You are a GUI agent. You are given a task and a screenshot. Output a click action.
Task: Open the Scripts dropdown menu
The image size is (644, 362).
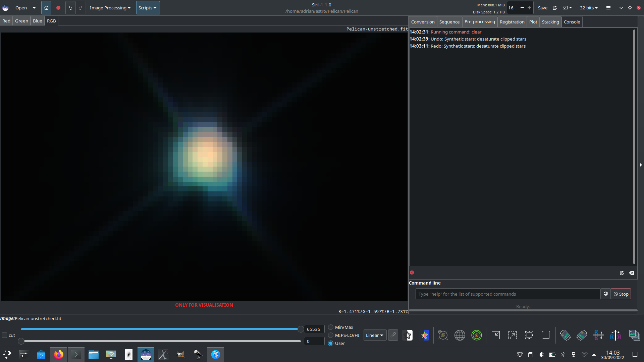click(x=148, y=8)
